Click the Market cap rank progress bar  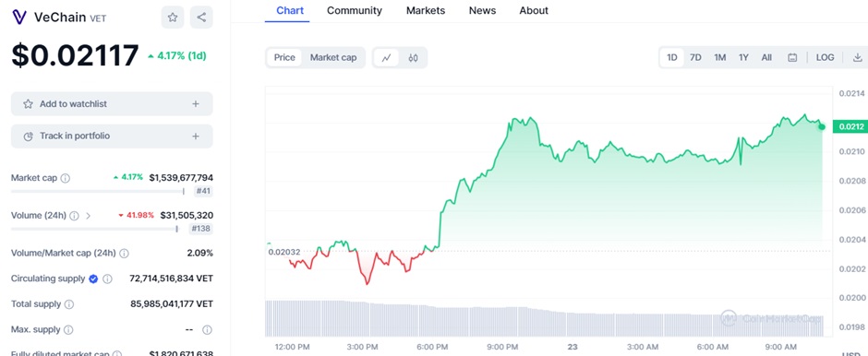[98, 191]
